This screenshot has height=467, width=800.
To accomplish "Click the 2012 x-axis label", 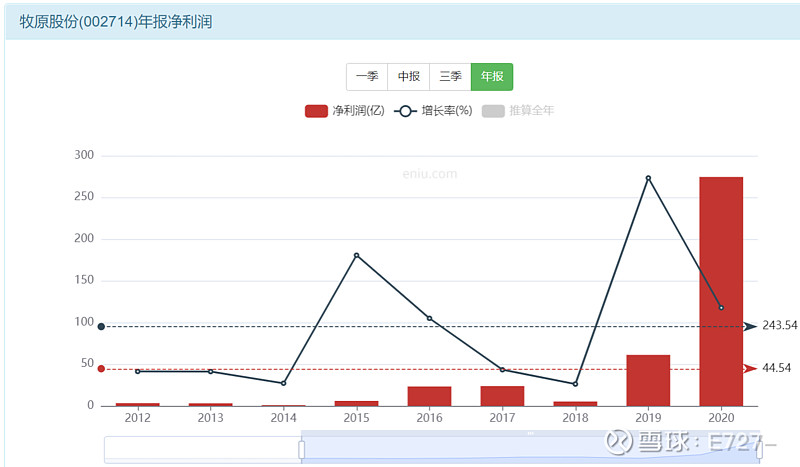I will [137, 418].
